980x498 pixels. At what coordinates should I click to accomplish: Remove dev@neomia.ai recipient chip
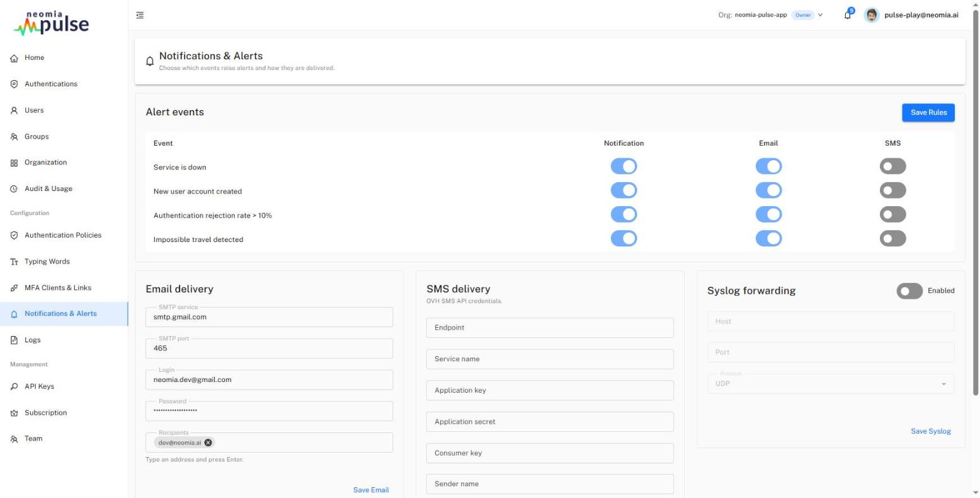point(208,443)
